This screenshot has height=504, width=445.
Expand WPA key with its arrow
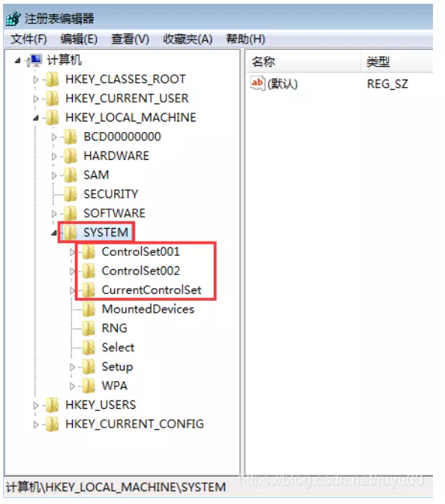pos(72,386)
